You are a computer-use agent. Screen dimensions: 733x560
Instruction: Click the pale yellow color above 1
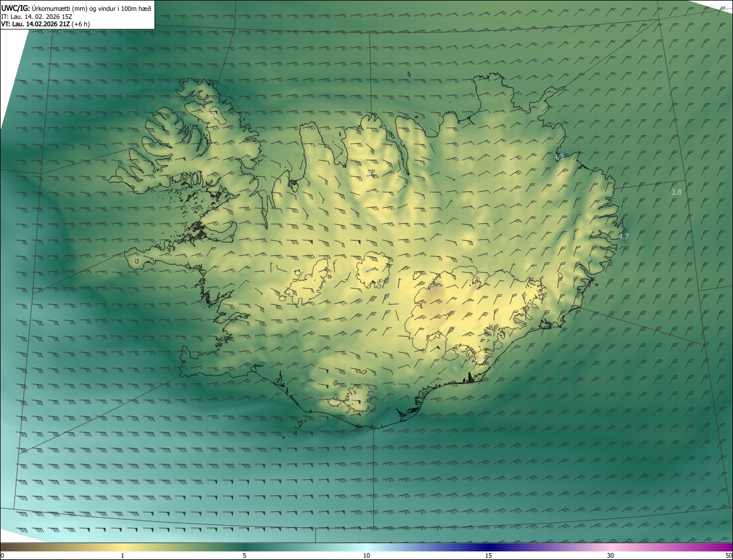click(x=123, y=547)
